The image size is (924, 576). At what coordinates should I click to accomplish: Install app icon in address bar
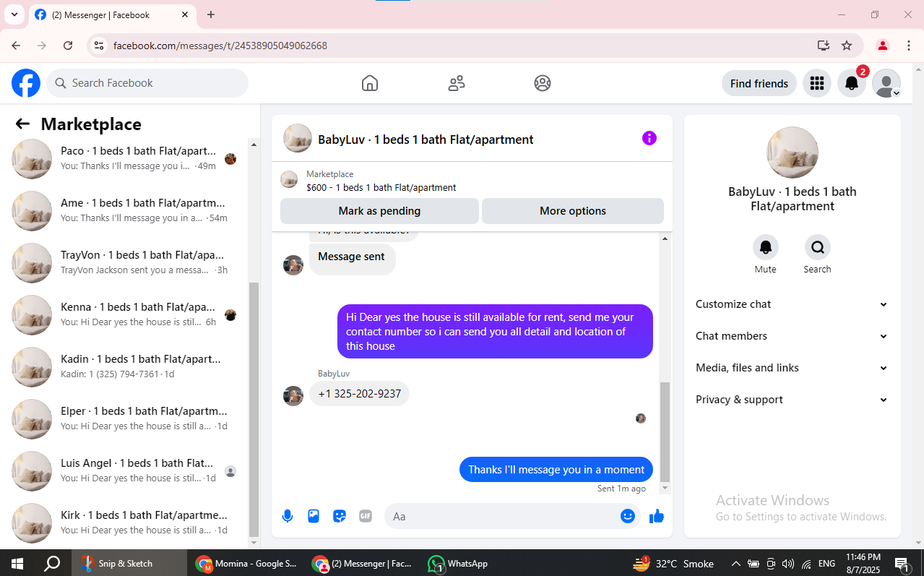pyautogui.click(x=823, y=46)
